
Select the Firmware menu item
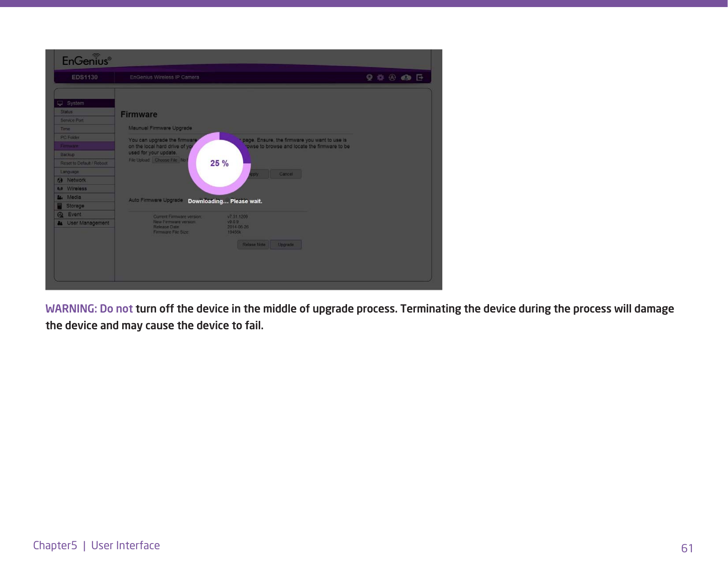84,146
